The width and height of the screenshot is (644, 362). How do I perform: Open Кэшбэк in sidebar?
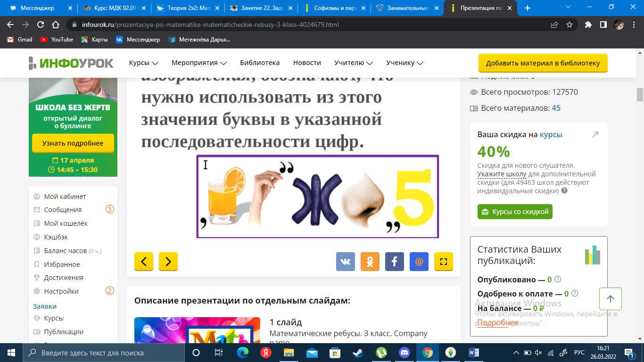56,237
